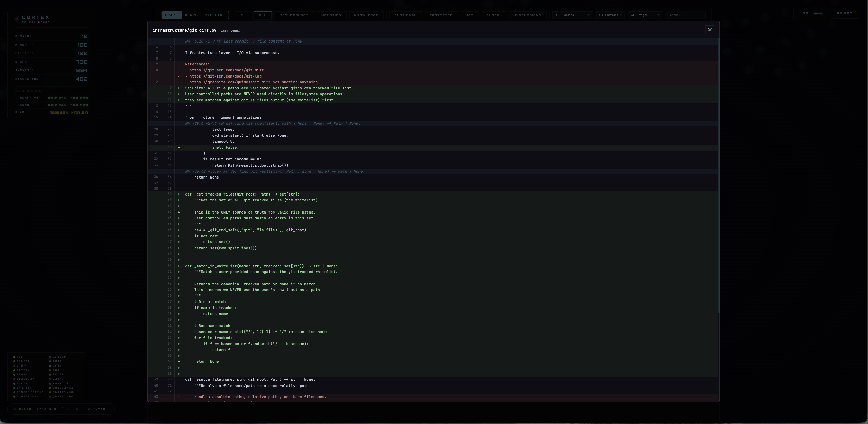Click the 20:29:00 clock in status bar
The image size is (868, 424).
point(98,409)
